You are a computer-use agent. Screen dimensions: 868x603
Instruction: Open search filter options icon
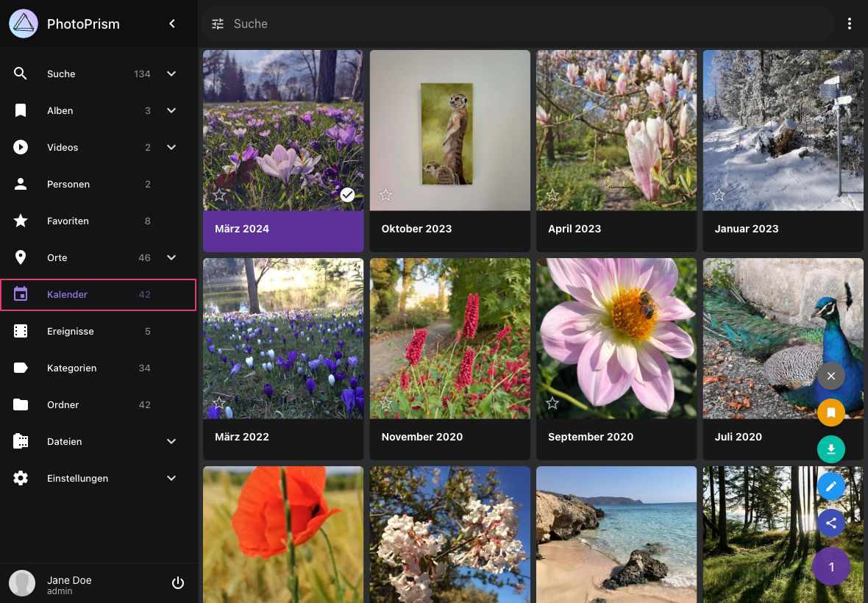[218, 24]
